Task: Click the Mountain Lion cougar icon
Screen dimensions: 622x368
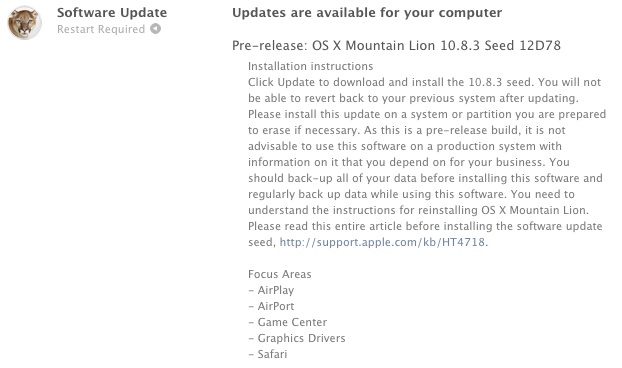Action: tap(25, 23)
